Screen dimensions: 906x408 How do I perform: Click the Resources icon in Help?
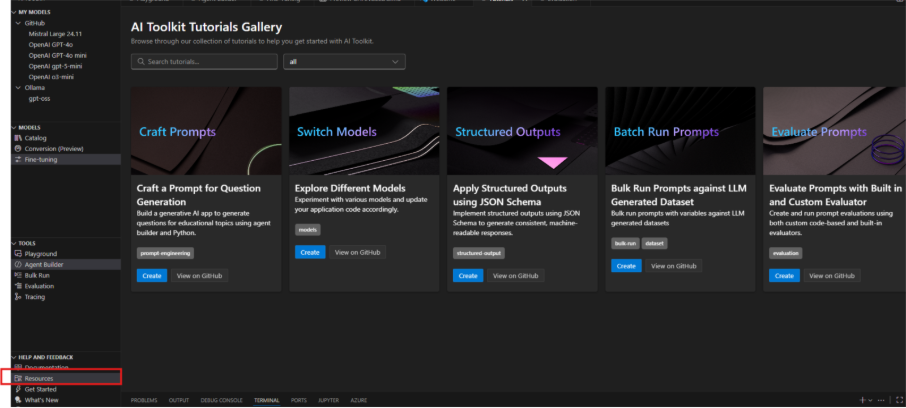click(x=18, y=379)
